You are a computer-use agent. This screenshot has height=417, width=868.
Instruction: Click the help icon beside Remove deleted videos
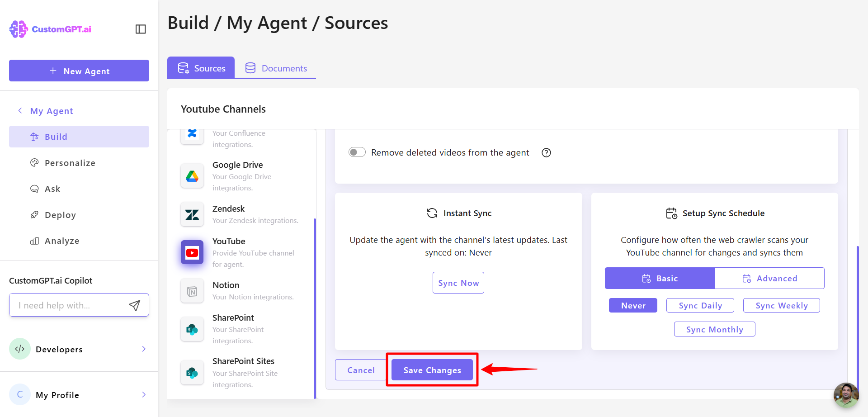coord(546,152)
